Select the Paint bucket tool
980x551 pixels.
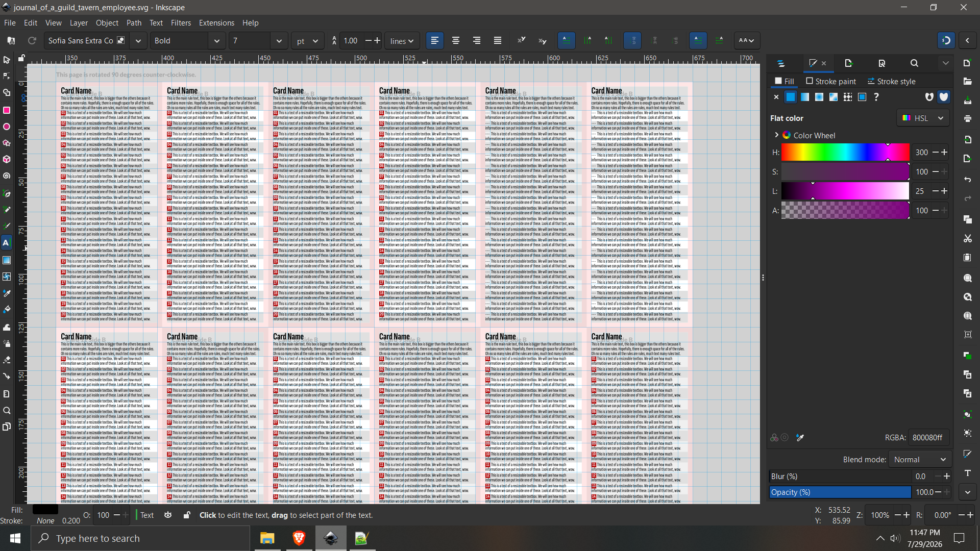tap(7, 310)
